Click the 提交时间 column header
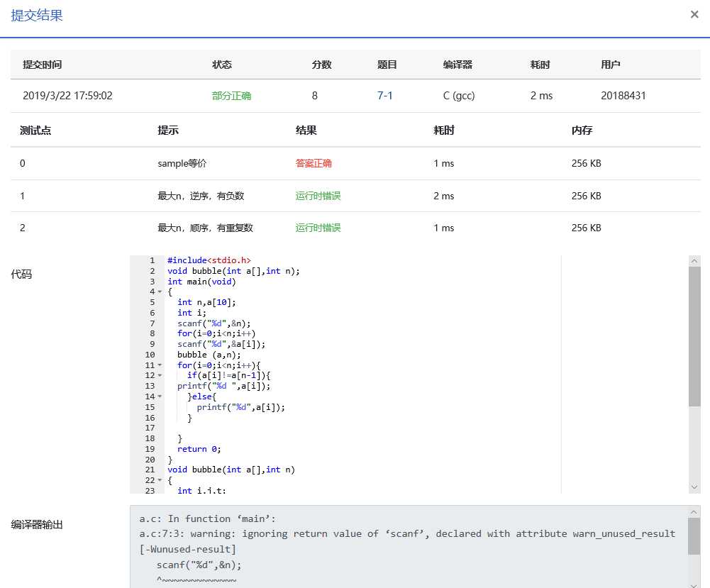Image resolution: width=710 pixels, height=588 pixels. tap(42, 65)
